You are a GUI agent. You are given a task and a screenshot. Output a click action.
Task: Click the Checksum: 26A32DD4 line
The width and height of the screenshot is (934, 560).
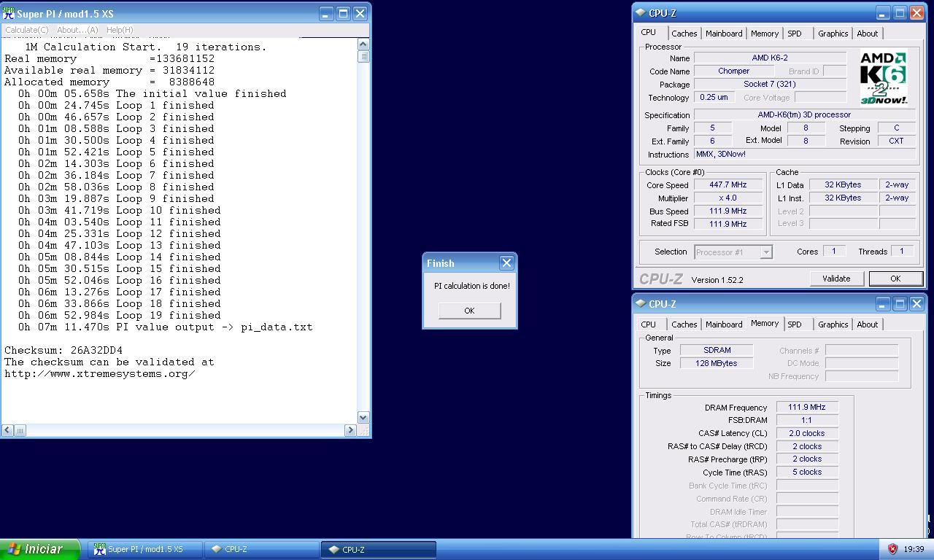tap(63, 350)
